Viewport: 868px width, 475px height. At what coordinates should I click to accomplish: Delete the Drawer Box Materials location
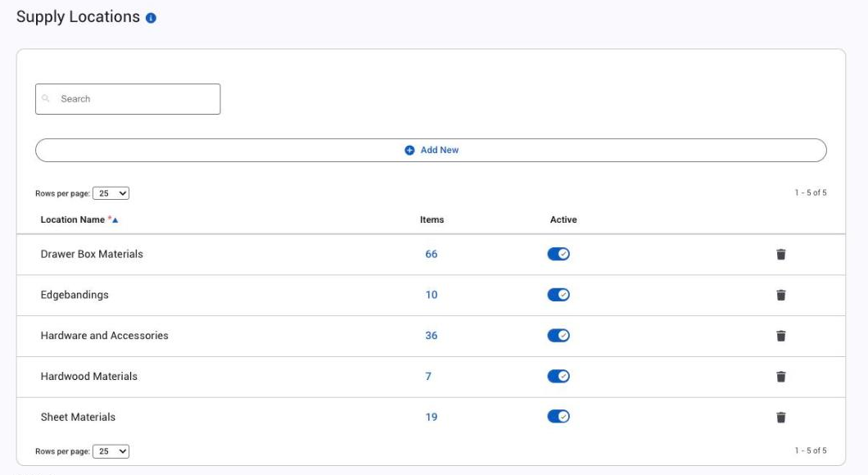tap(780, 254)
